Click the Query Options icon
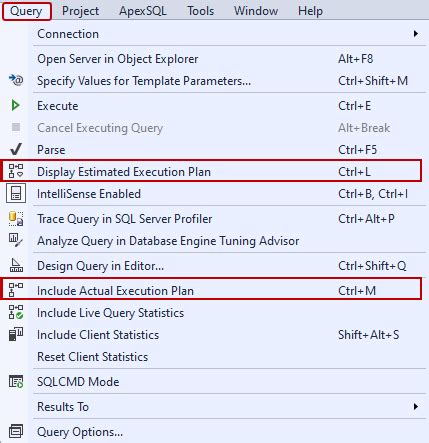 coord(16,431)
